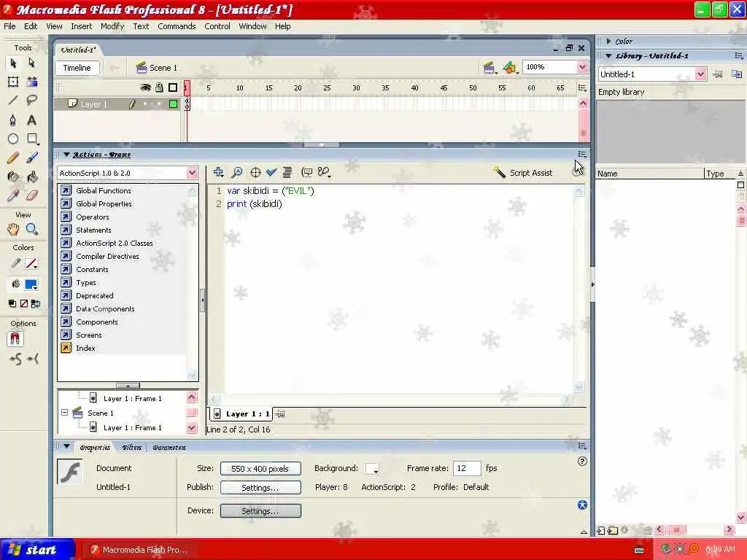Click Insert target path icon
This screenshot has width=747, height=560.
255,172
